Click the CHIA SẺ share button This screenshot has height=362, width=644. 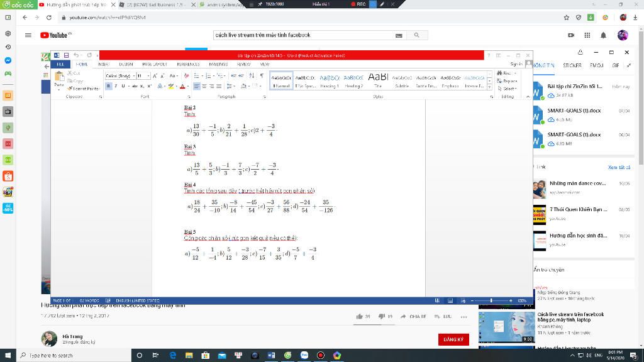click(x=414, y=317)
